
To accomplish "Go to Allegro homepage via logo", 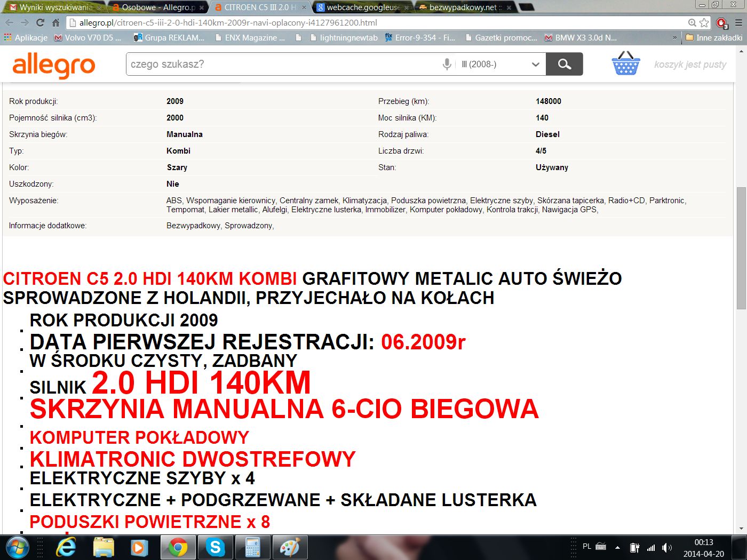I will 54,65.
